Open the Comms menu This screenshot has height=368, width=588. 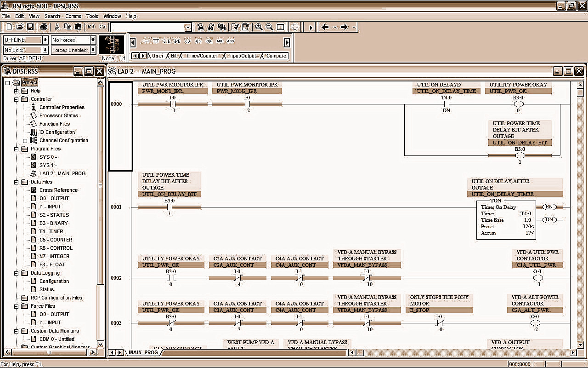pyautogui.click(x=73, y=16)
